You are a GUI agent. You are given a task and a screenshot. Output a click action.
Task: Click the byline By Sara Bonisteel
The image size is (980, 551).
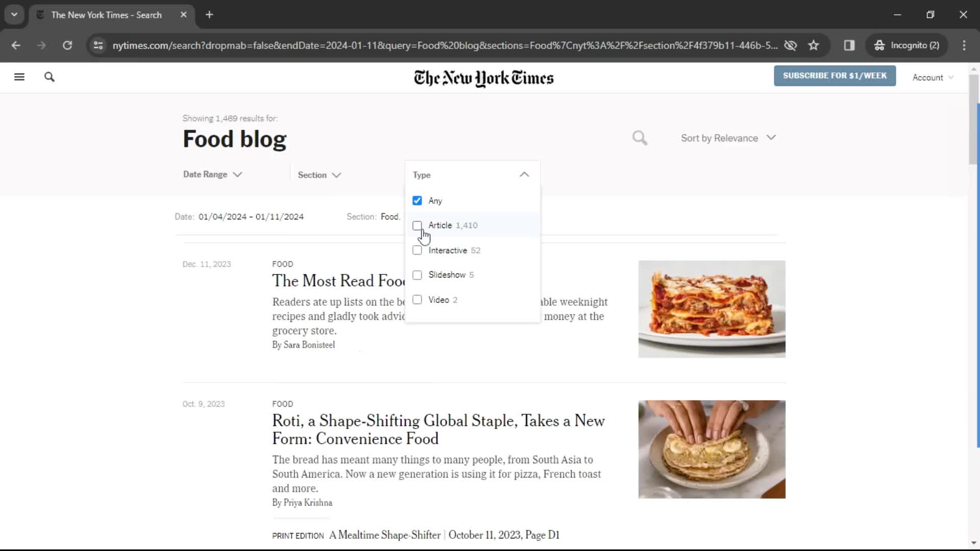coord(304,345)
